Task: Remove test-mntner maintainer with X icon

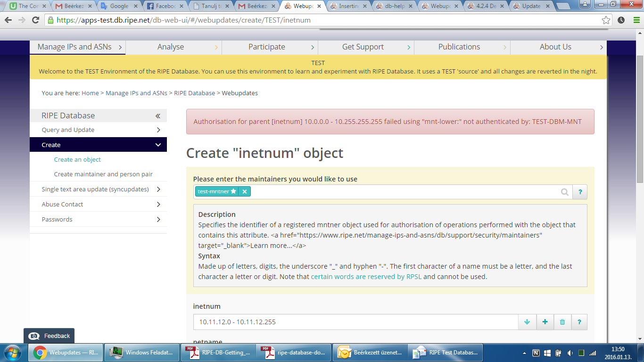Action: (244, 191)
